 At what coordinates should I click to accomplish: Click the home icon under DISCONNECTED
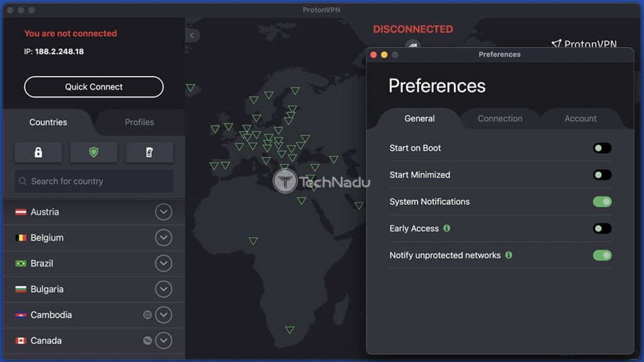pos(413,45)
